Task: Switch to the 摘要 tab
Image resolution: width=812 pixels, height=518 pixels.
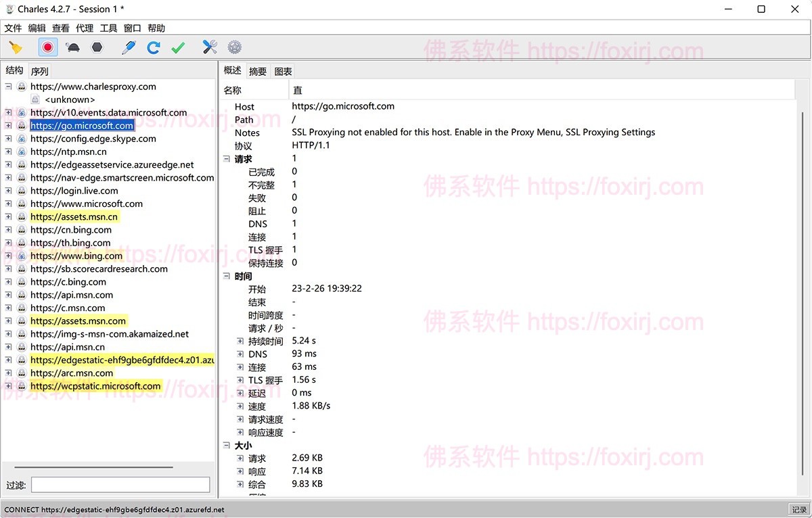Action: click(258, 71)
